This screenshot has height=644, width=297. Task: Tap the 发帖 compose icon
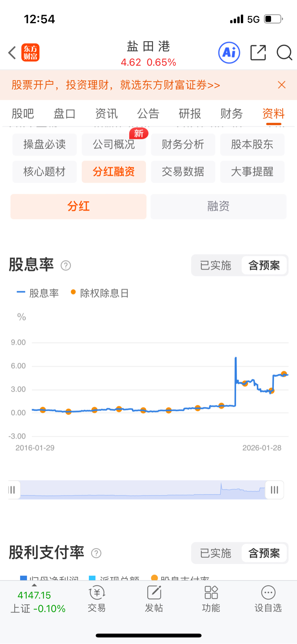(154, 593)
